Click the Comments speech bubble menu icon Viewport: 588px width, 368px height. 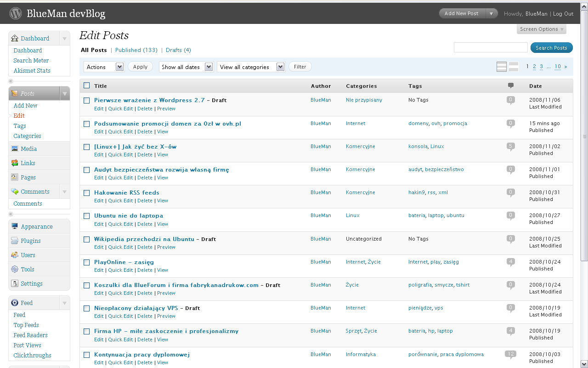15,191
